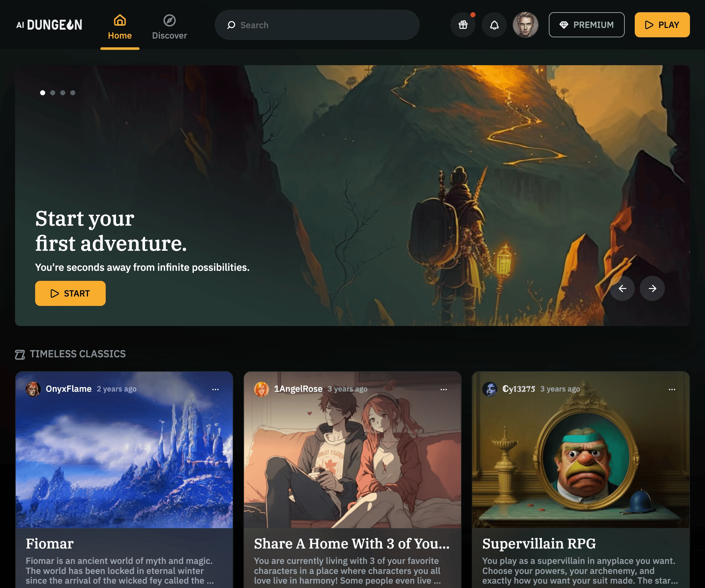705x588 pixels.
Task: Click the next slide arrow button
Action: tap(652, 288)
